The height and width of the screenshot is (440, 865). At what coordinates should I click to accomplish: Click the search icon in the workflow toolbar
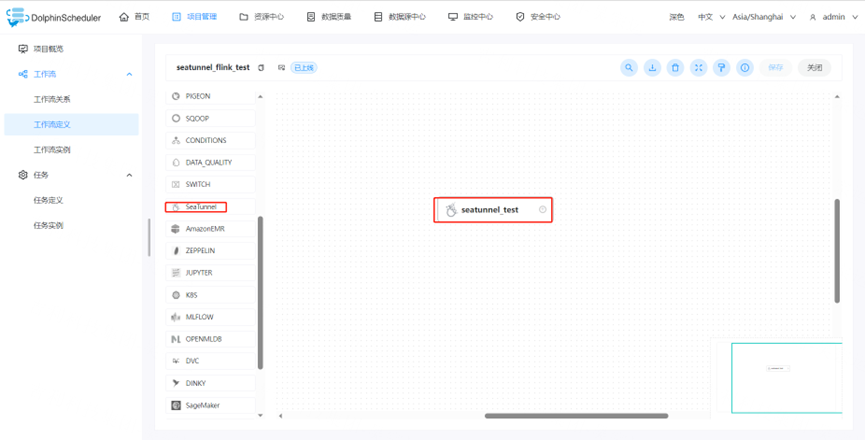(x=629, y=68)
